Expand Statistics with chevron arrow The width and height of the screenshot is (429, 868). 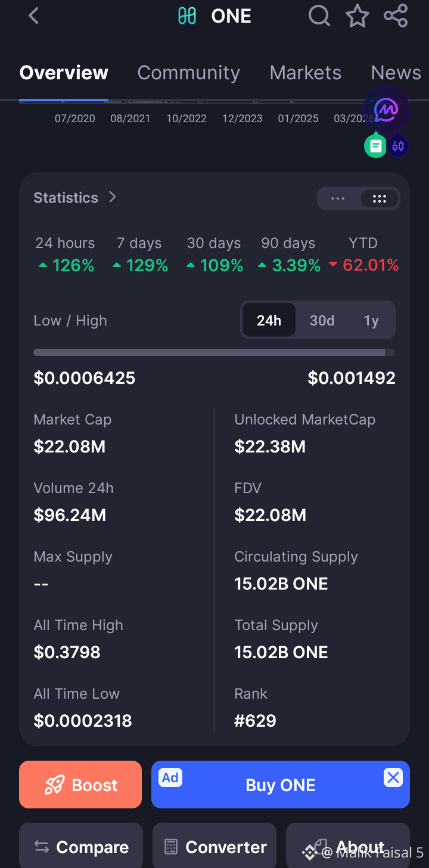click(113, 197)
